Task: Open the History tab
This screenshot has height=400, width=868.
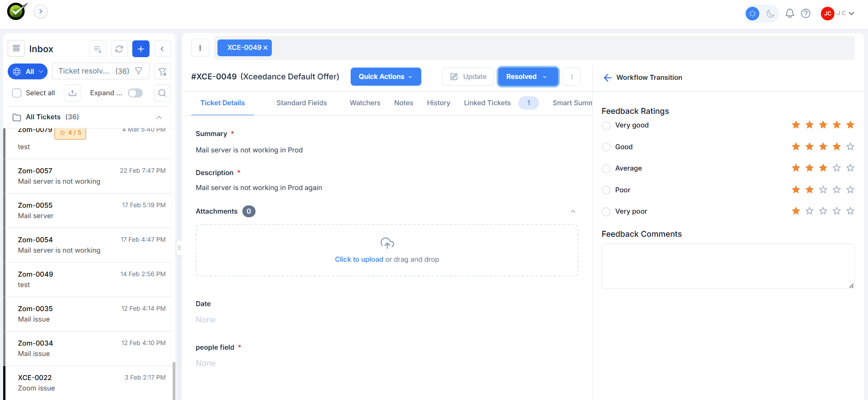Action: (439, 103)
